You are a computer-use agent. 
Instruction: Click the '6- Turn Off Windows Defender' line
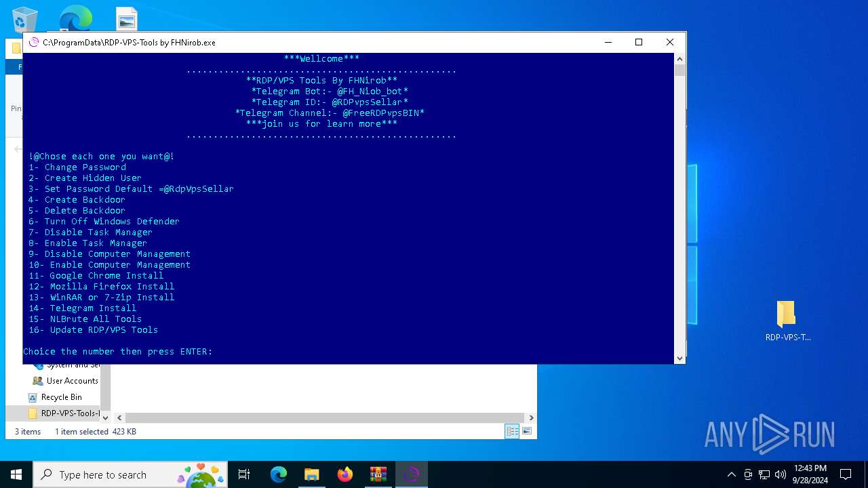click(104, 221)
